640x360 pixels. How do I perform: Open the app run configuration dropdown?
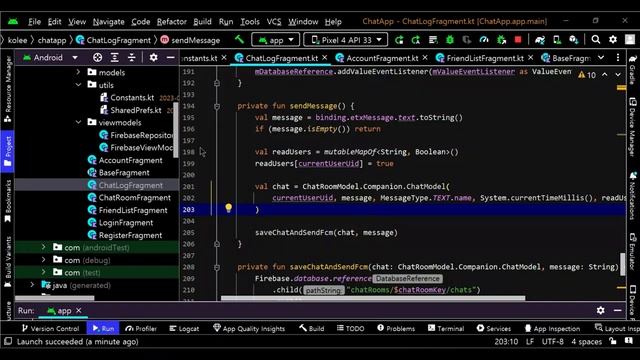pyautogui.click(x=276, y=40)
